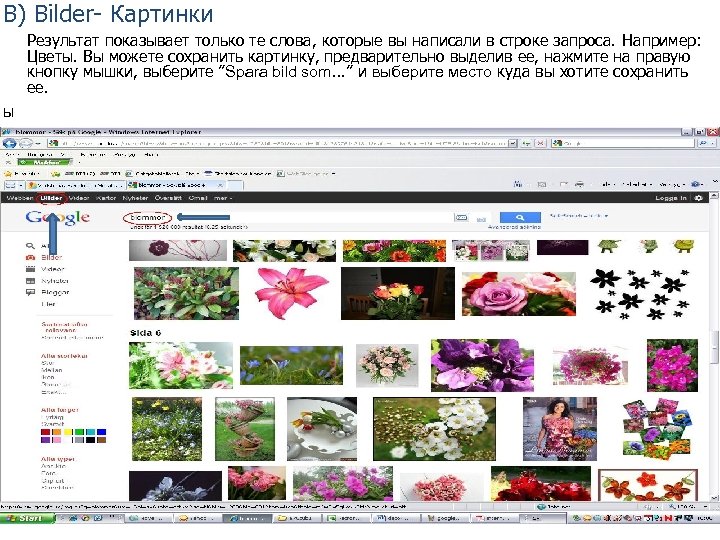This screenshot has width=720, height=540.
Task: Click the sidebar magnifier icon for all results
Action: click(x=30, y=246)
